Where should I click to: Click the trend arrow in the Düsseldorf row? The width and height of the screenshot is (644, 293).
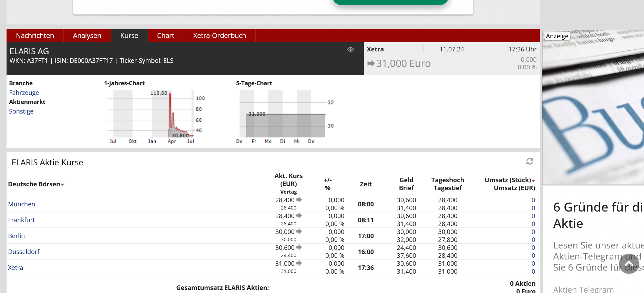coord(299,247)
